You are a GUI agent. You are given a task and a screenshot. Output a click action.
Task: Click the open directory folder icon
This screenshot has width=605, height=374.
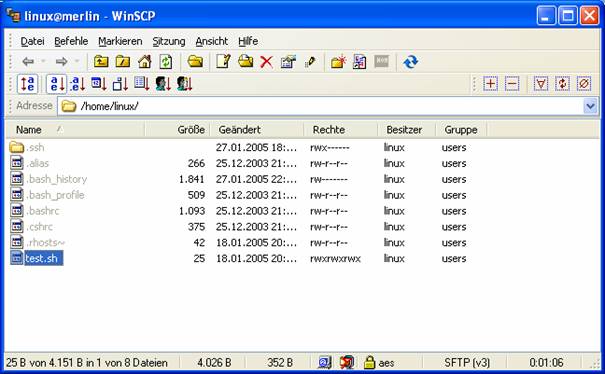tap(195, 62)
